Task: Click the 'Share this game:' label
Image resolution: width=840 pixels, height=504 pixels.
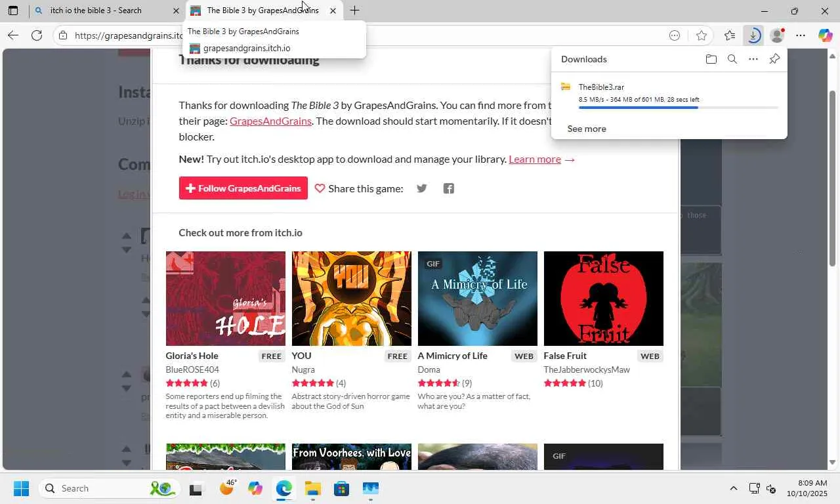Action: point(366,188)
